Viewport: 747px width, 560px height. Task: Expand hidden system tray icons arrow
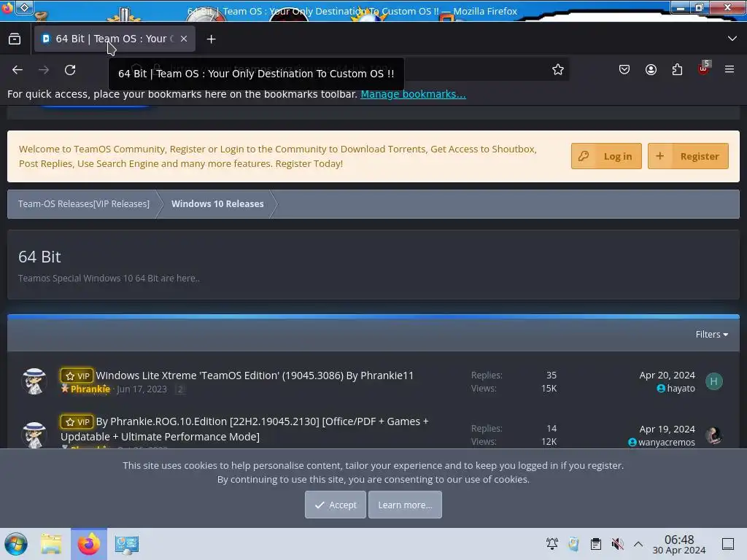coord(638,544)
